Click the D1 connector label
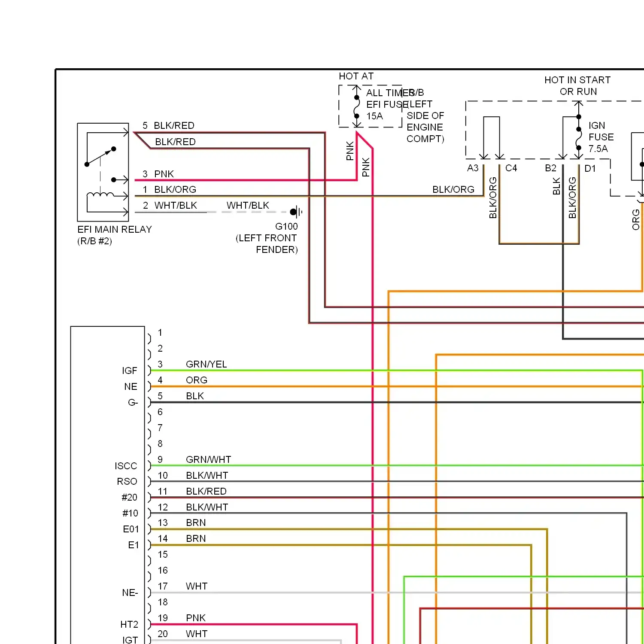The image size is (644, 644). [x=590, y=168]
